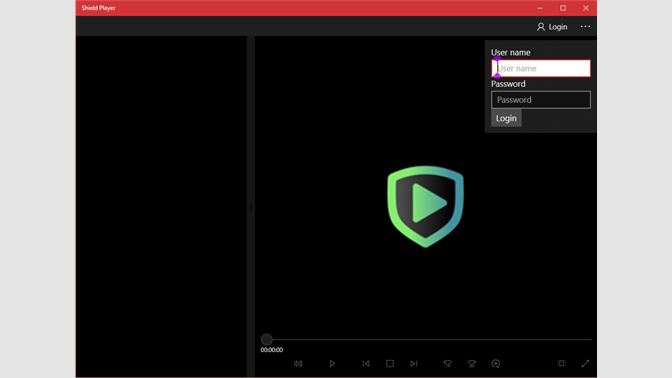The image size is (672, 378).
Task: Click the 'Password' field label
Action: pos(508,84)
